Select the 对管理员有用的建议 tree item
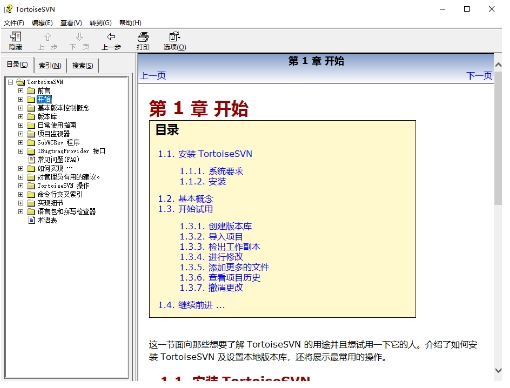Screen dimensions: 510x388 [68, 177]
